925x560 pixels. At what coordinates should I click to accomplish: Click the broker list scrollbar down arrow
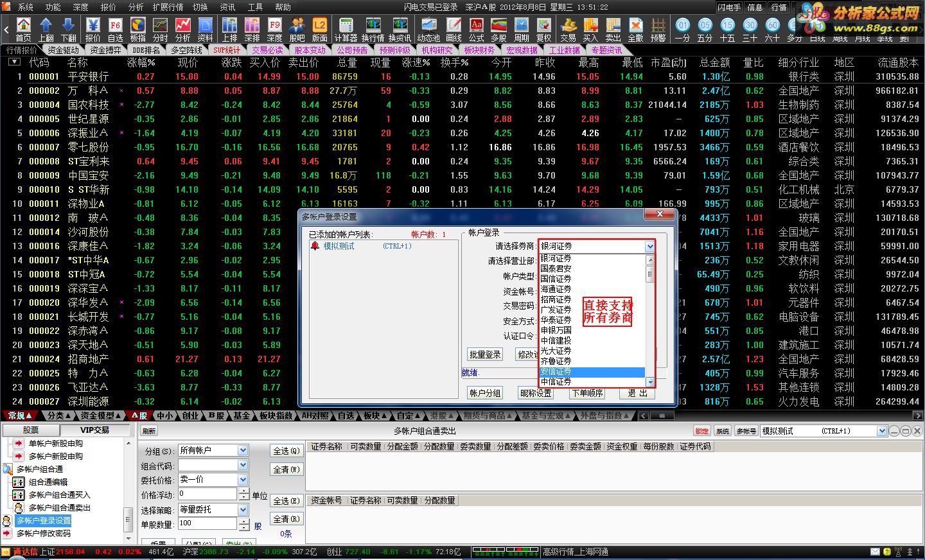649,382
